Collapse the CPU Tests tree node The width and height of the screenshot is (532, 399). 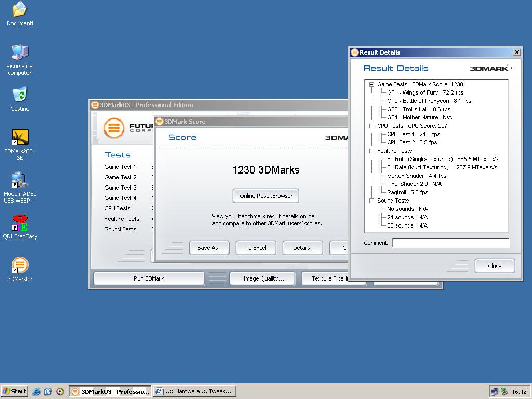(372, 126)
